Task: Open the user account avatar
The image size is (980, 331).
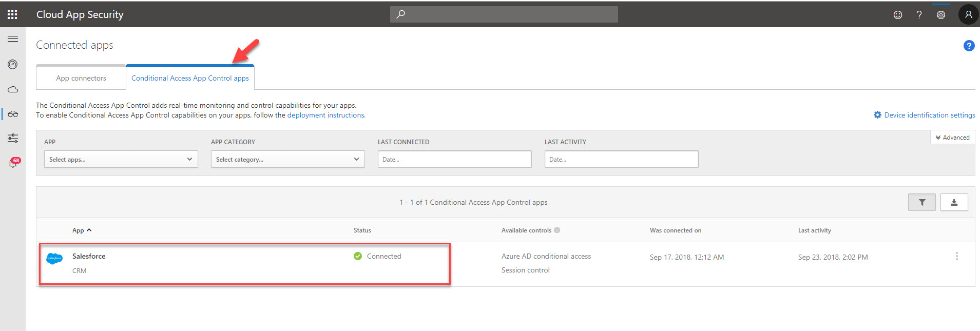Action: pos(968,14)
